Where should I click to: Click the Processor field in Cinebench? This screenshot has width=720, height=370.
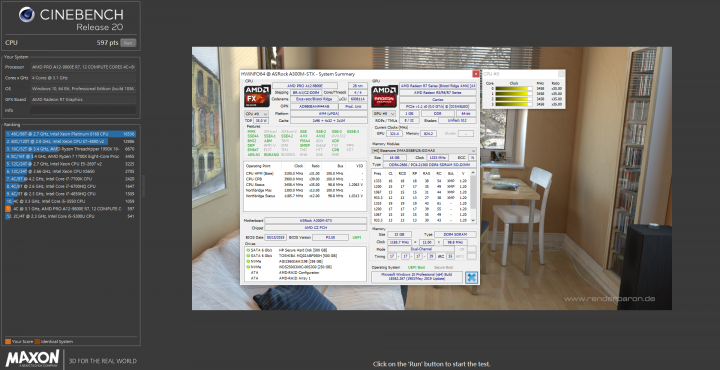tap(83, 67)
